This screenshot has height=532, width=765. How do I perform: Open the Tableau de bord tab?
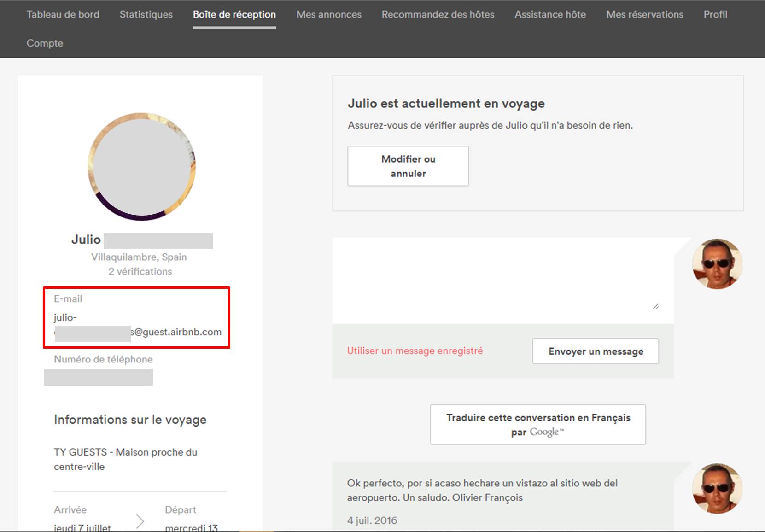[x=63, y=14]
